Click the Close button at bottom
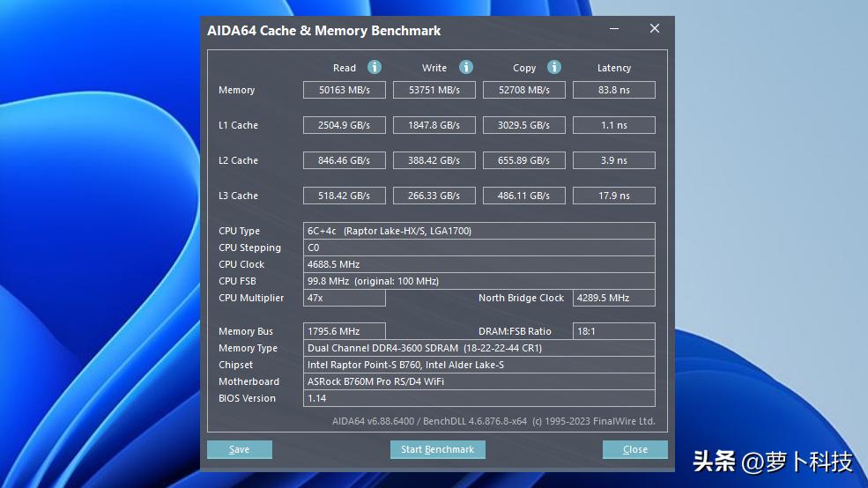The width and height of the screenshot is (868, 488). (635, 449)
